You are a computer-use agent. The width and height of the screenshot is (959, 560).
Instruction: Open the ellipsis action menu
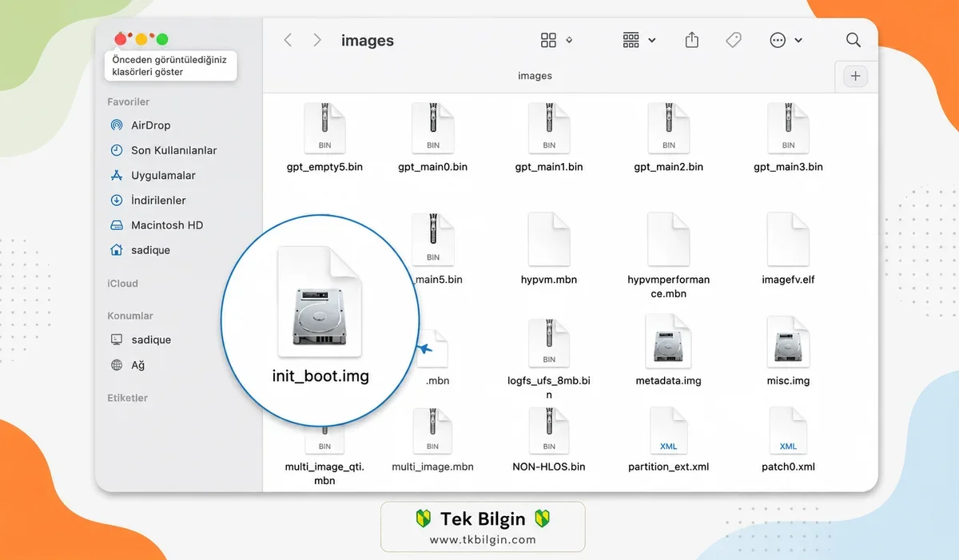pyautogui.click(x=786, y=40)
